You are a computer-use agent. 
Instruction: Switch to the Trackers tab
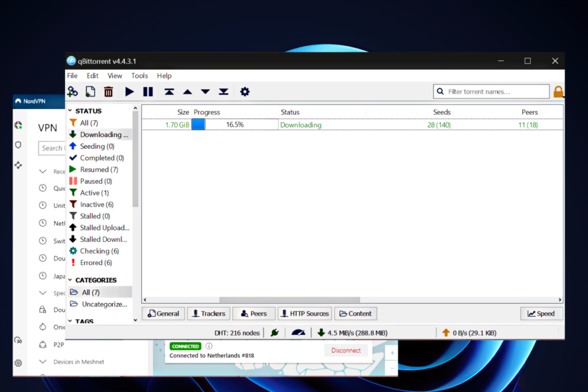[208, 313]
